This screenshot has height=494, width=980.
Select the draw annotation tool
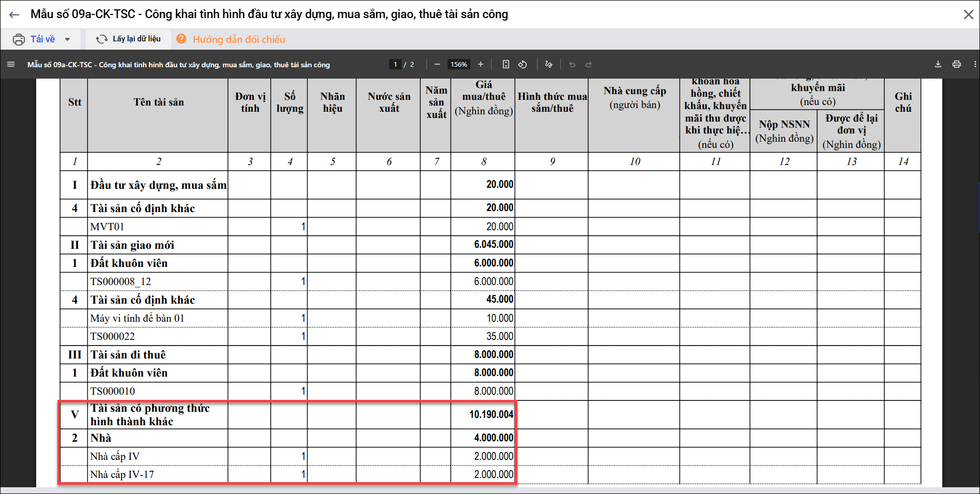click(x=549, y=64)
